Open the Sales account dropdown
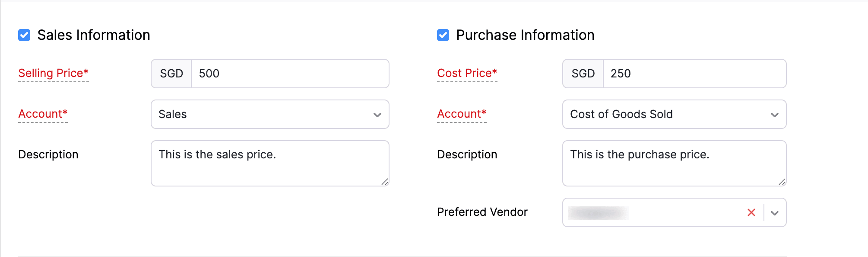This screenshot has height=257, width=868. [x=377, y=114]
